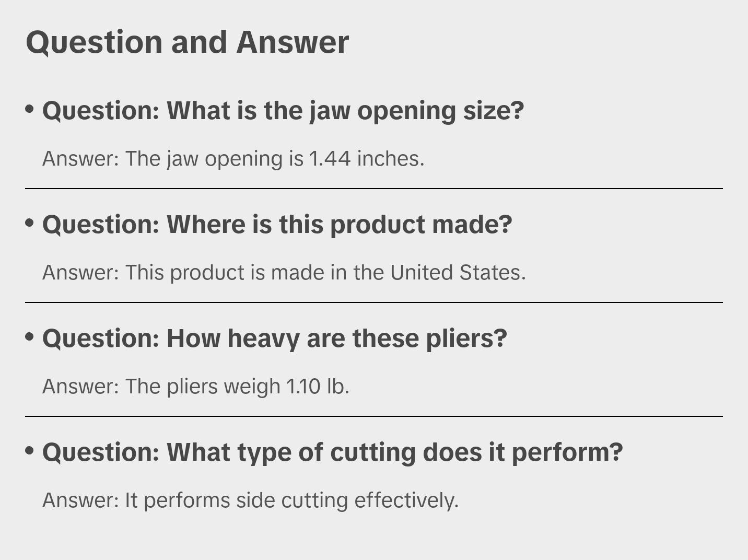Click the answer starting 'This product is made'

284,273
